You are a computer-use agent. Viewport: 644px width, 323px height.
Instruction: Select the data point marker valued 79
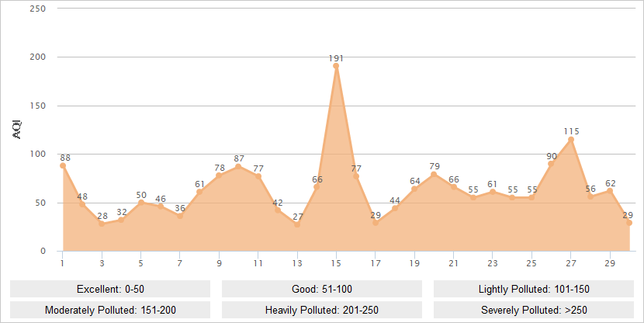click(434, 174)
